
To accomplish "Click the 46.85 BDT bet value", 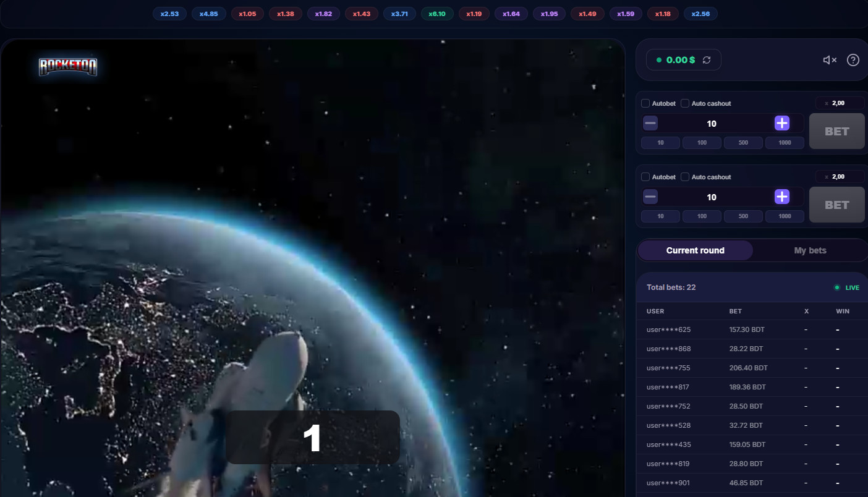I will [x=746, y=483].
